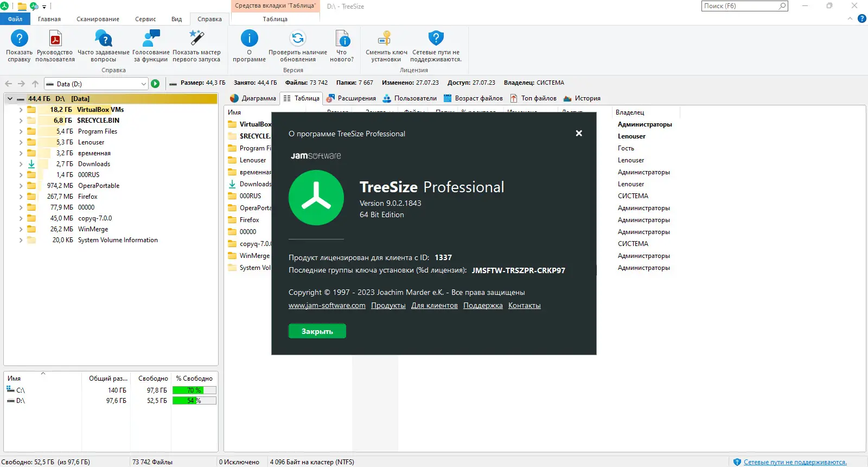
Task: Select the временная row in table
Action: click(255, 172)
